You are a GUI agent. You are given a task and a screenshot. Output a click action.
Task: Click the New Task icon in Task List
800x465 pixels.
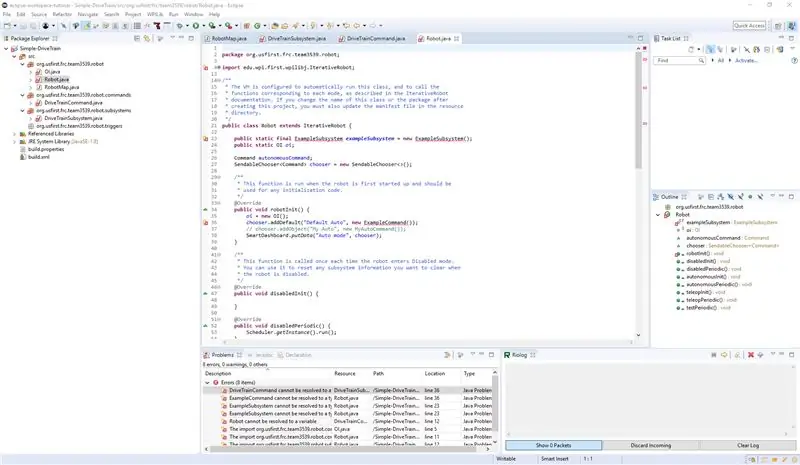691,50
